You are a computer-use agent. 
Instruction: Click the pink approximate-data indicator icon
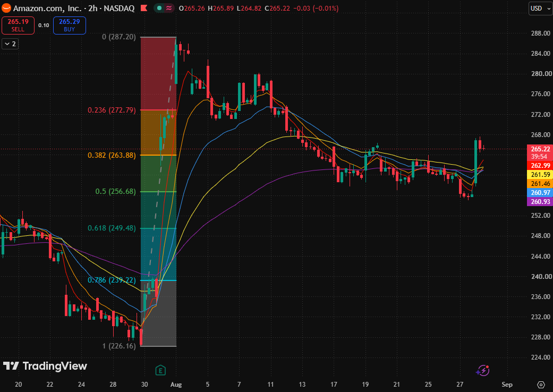pyautogui.click(x=169, y=8)
